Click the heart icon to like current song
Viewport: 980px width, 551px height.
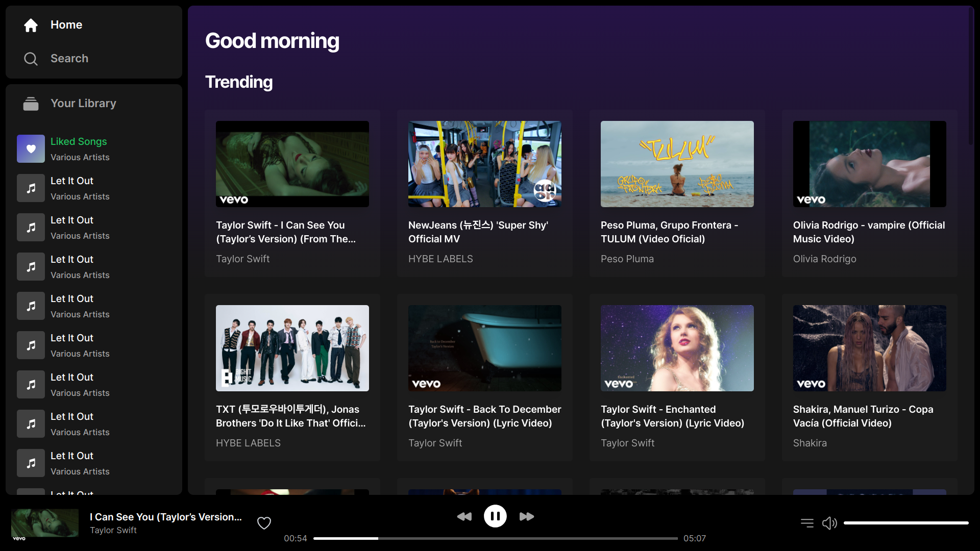(x=263, y=522)
